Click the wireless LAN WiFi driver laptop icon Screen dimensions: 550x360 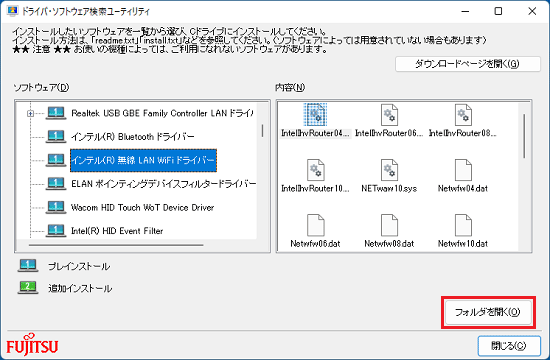coord(56,160)
